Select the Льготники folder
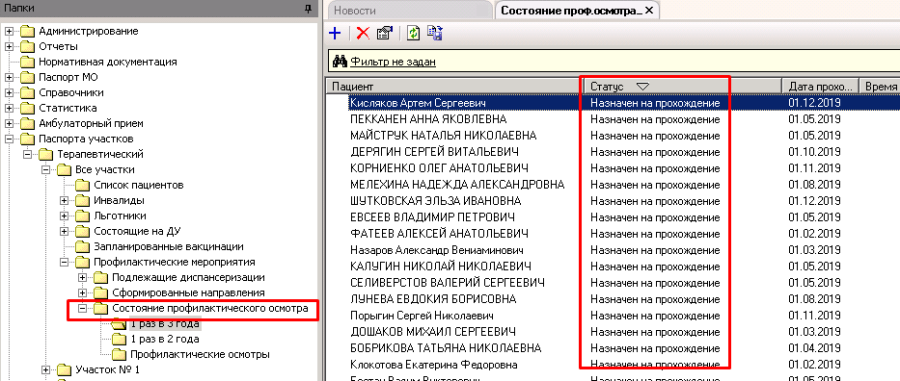 coord(119,216)
